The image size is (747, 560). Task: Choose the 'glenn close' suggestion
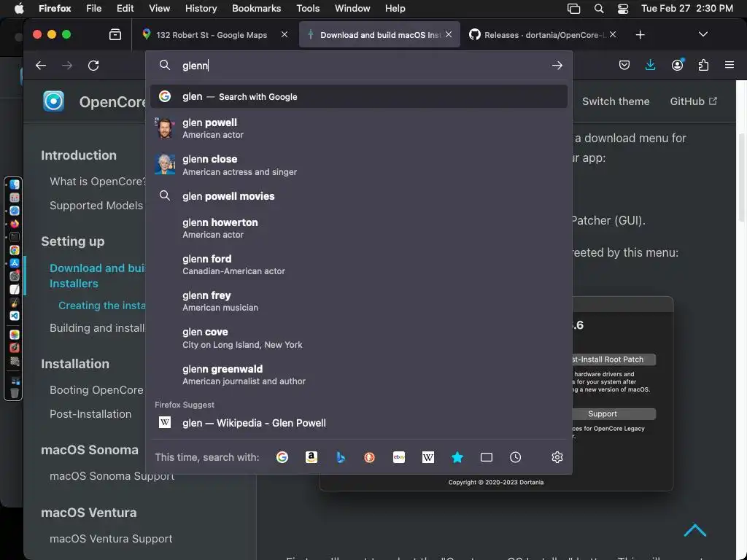[x=359, y=165]
